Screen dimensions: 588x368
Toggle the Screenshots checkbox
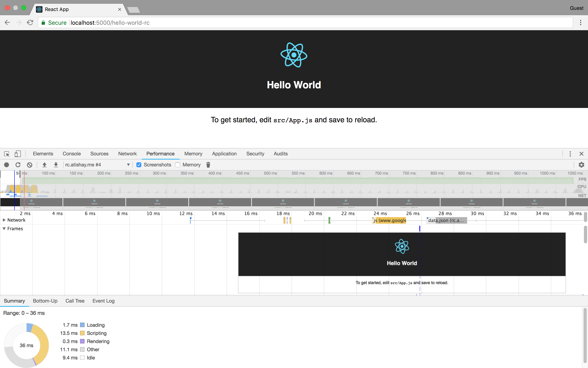(139, 165)
